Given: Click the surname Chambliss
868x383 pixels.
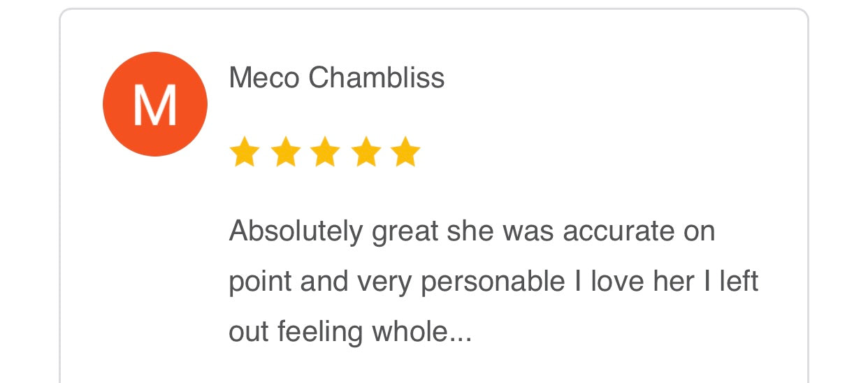Looking at the screenshot, I should [377, 78].
